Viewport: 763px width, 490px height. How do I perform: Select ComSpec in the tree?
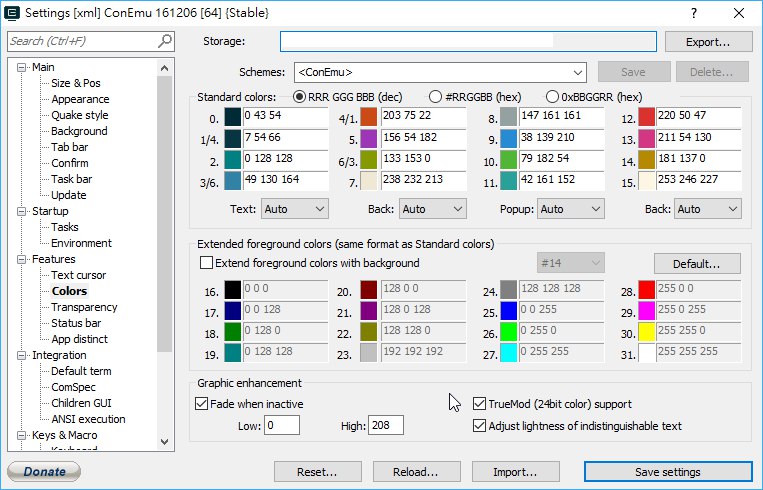pos(73,387)
